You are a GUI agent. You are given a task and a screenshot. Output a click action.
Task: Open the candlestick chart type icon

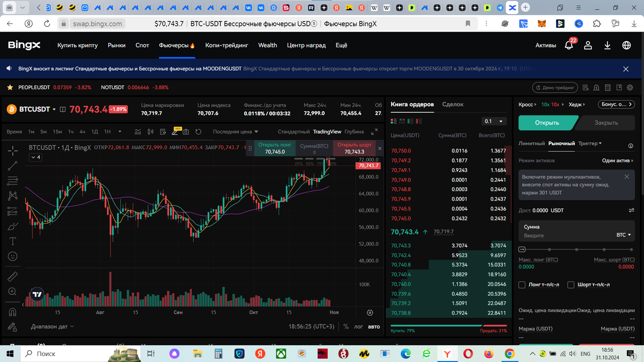[150, 131]
